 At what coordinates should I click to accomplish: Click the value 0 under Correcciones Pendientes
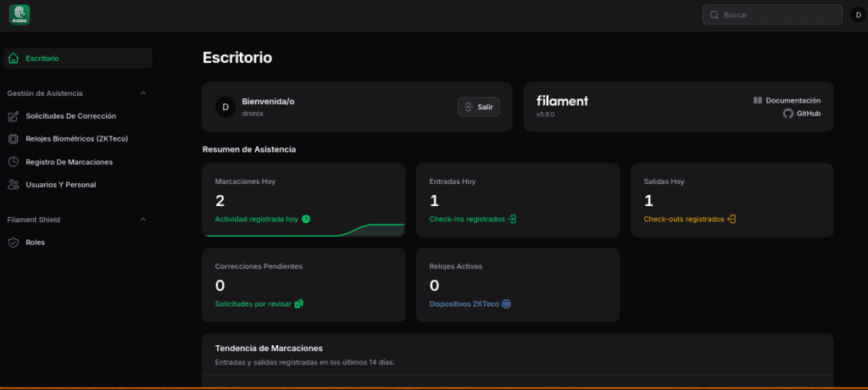(x=220, y=286)
